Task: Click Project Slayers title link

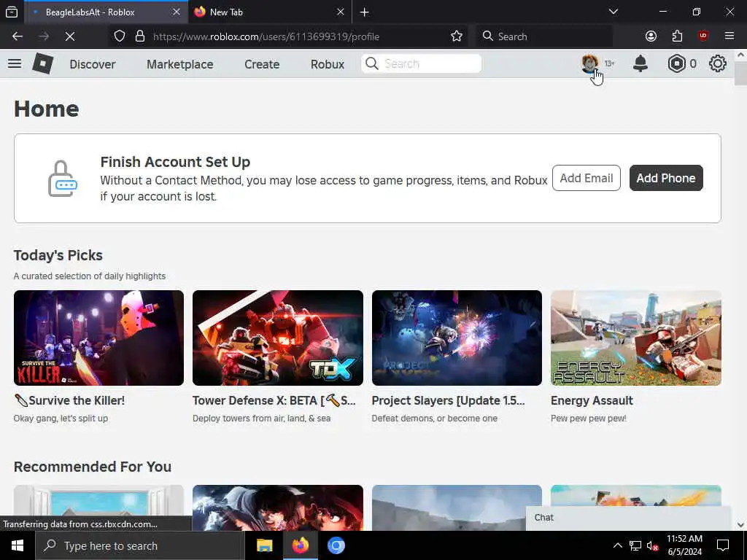Action: 449,400
